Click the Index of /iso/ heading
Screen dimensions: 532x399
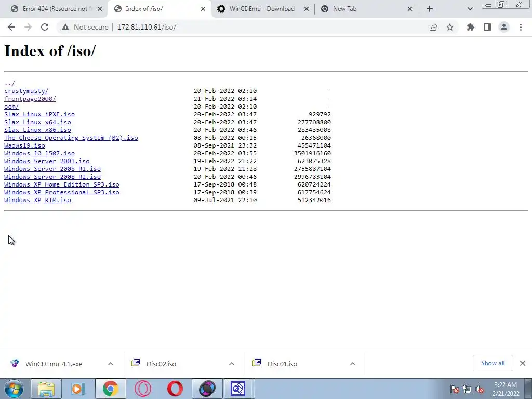tap(50, 51)
